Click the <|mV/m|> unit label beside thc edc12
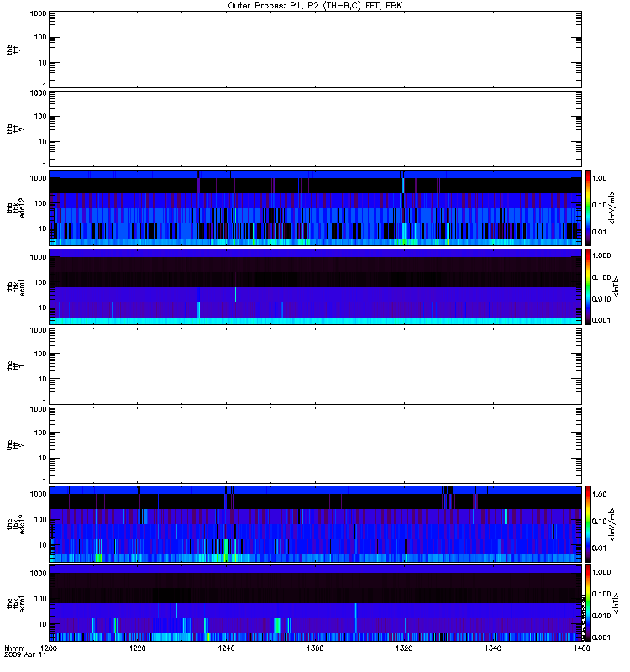This screenshot has width=630, height=672. pyautogui.click(x=612, y=523)
